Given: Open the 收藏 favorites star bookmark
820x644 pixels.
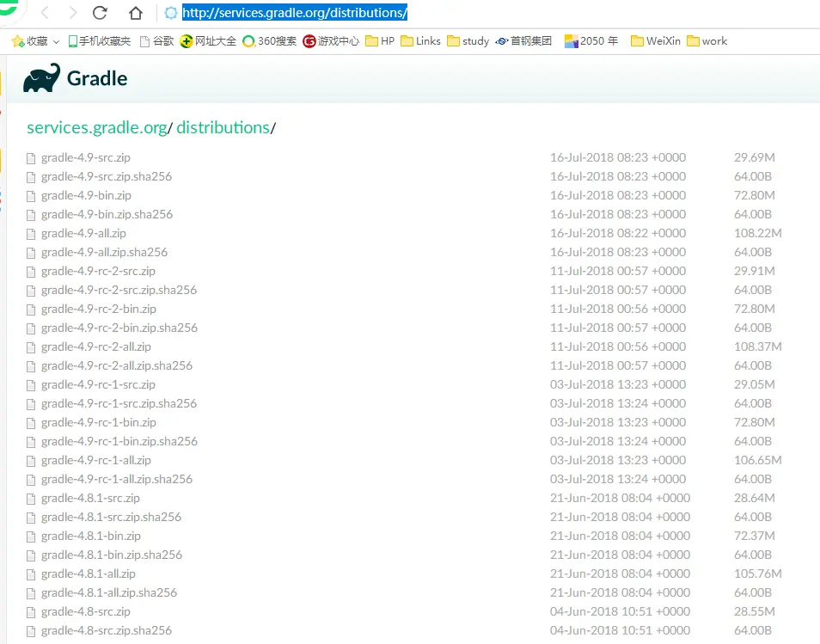Looking at the screenshot, I should coord(29,40).
